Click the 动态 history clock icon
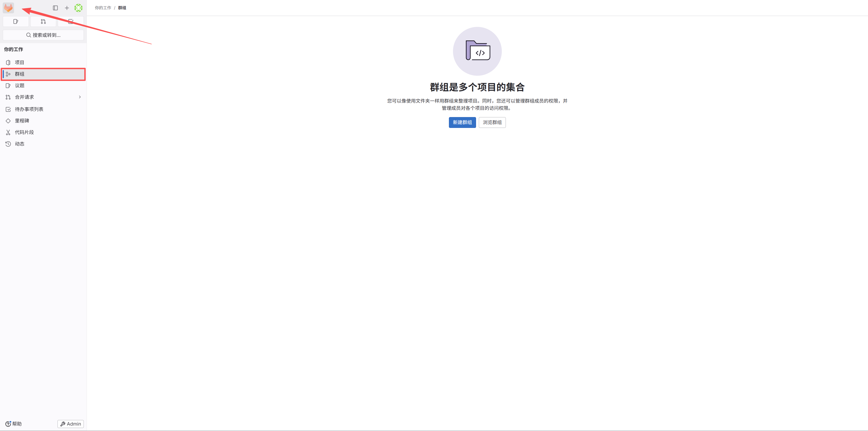This screenshot has height=431, width=868. coord(8,144)
